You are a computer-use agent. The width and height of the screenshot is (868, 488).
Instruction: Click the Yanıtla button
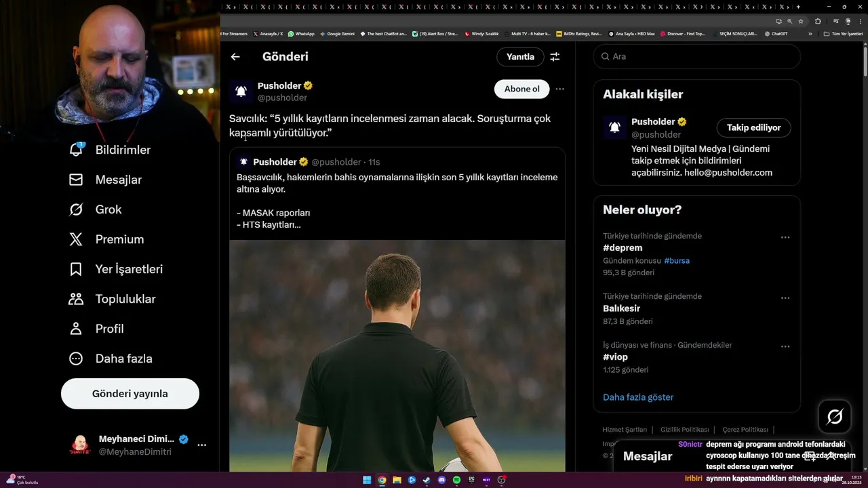[520, 57]
